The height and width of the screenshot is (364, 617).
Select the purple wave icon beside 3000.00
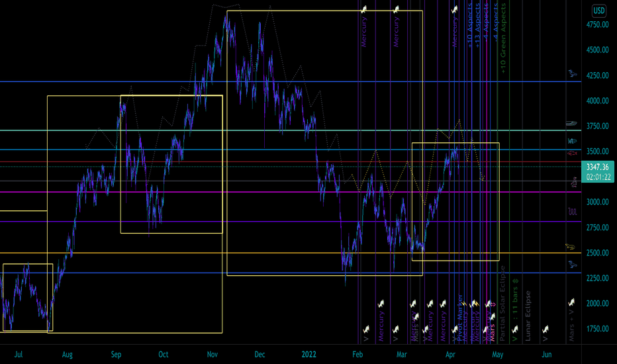tap(572, 212)
